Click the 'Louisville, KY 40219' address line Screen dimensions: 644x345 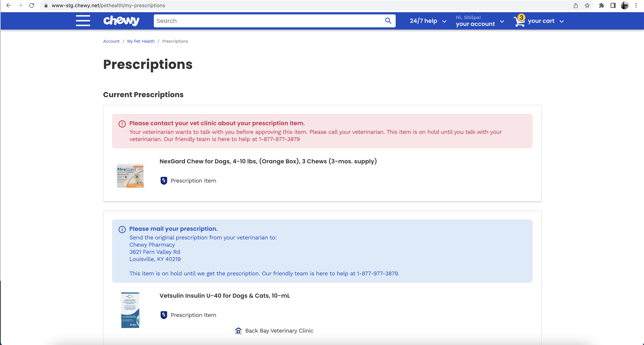pos(155,259)
